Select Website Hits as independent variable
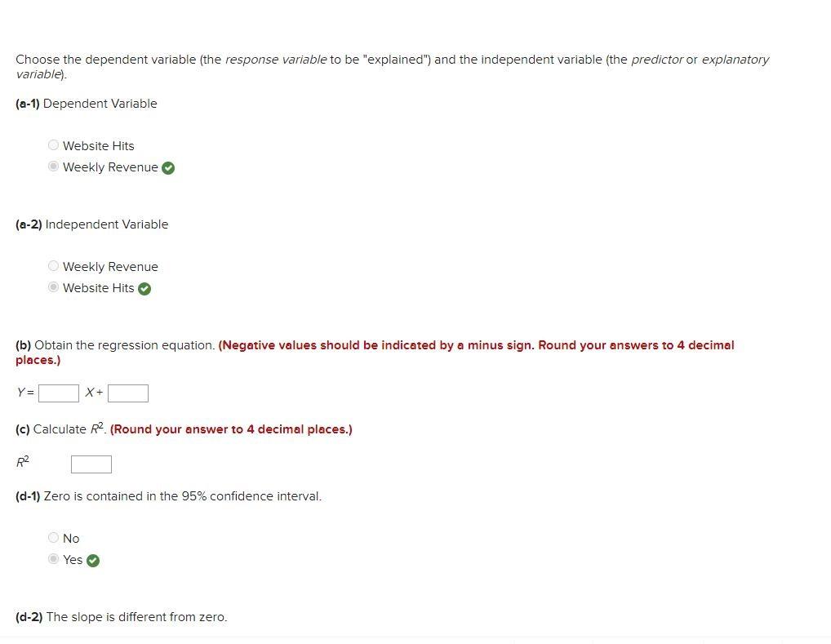 point(53,286)
